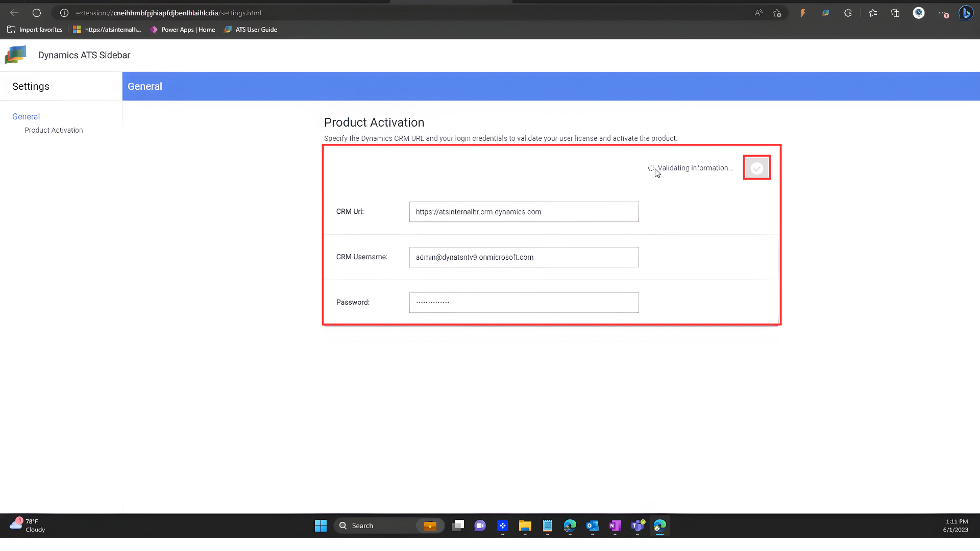
Task: Open the Windows Start menu
Action: pyautogui.click(x=321, y=525)
